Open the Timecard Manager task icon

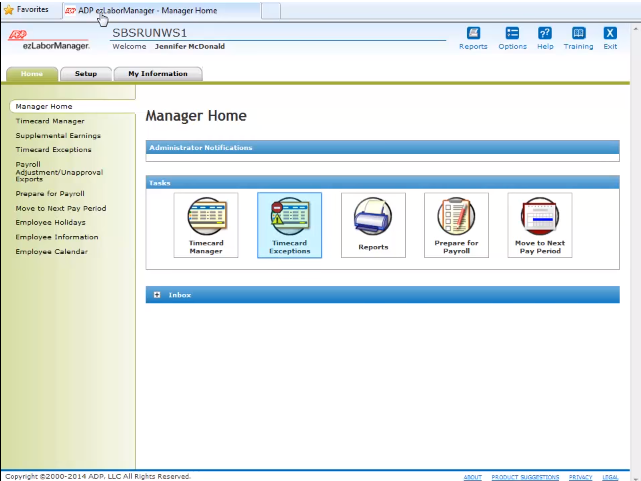point(206,224)
